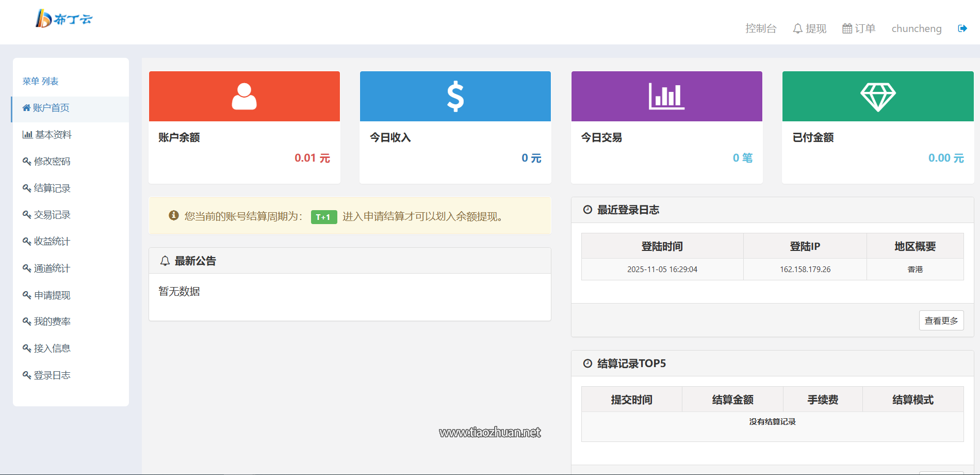Screen dimensions: 980x475
Task: Click the logout arrow icon top right
Action: pos(962,28)
